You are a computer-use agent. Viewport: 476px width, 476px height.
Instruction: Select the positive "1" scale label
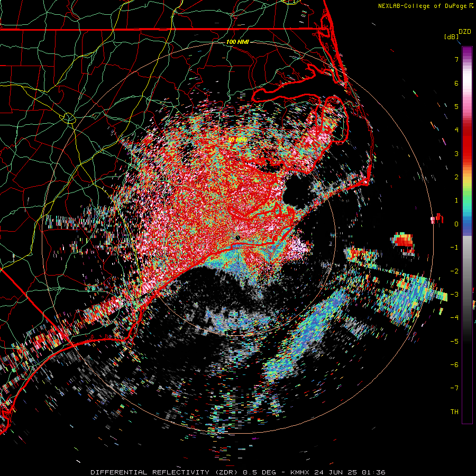pyautogui.click(x=456, y=200)
